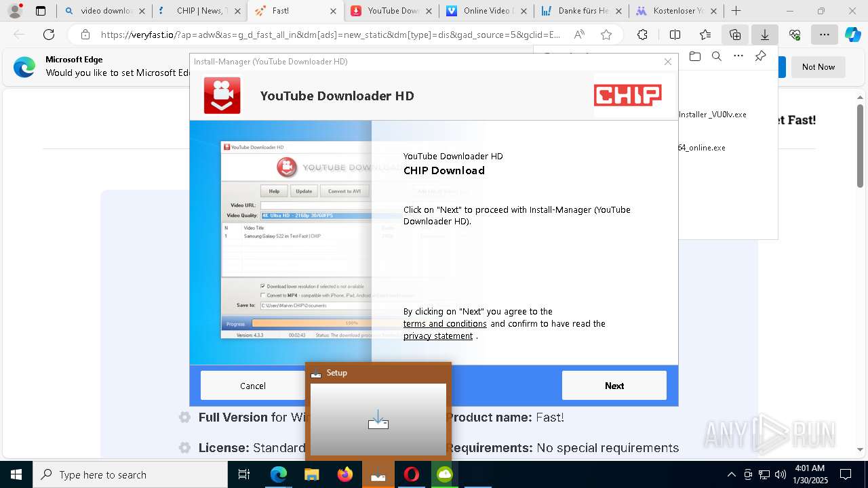Image resolution: width=868 pixels, height=488 pixels.
Task: Open more options in Downloads panel
Action: tap(738, 56)
